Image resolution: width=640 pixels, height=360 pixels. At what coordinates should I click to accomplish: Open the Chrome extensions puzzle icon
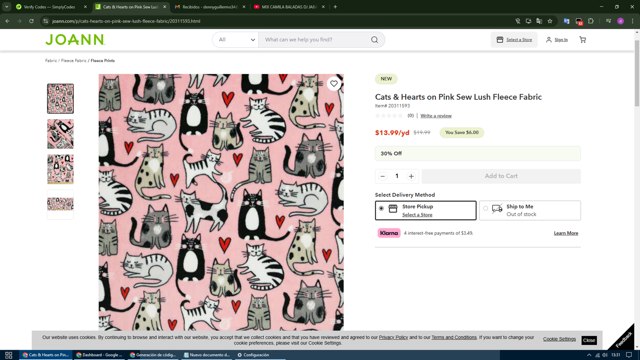(591, 21)
